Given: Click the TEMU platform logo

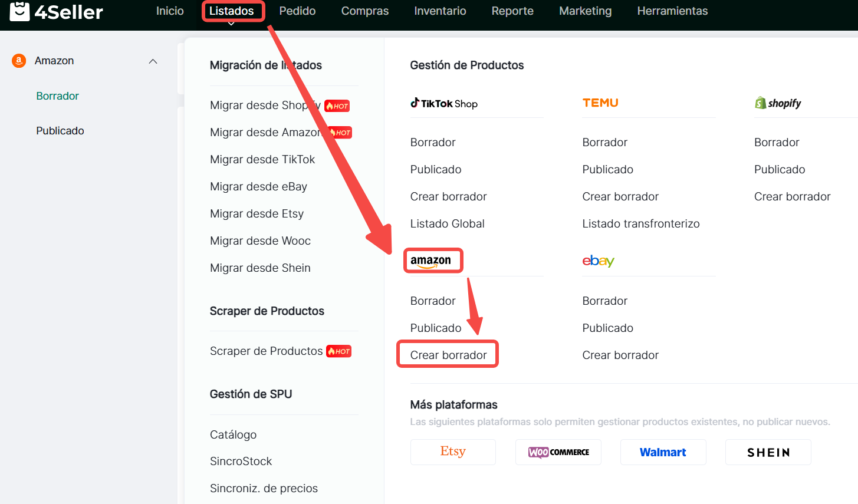Looking at the screenshot, I should [600, 103].
